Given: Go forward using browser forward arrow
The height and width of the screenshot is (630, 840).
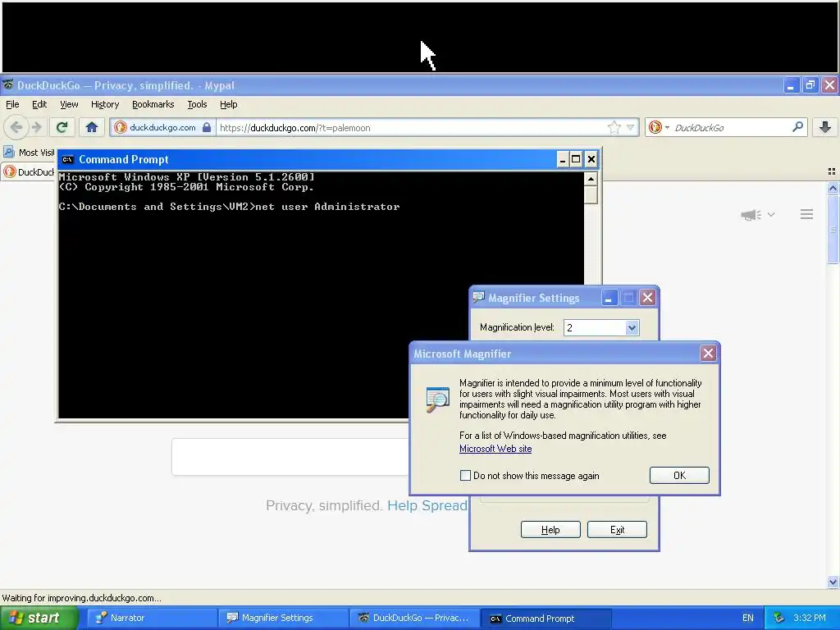Looking at the screenshot, I should 36,127.
